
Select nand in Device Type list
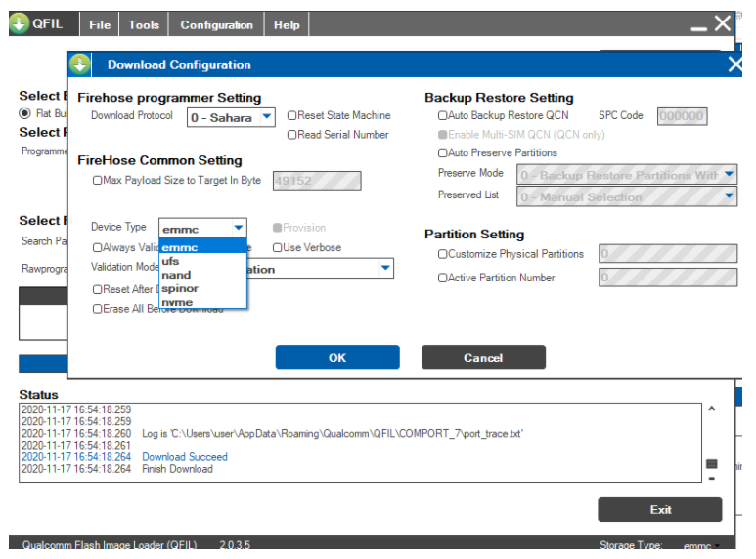[x=203, y=275]
